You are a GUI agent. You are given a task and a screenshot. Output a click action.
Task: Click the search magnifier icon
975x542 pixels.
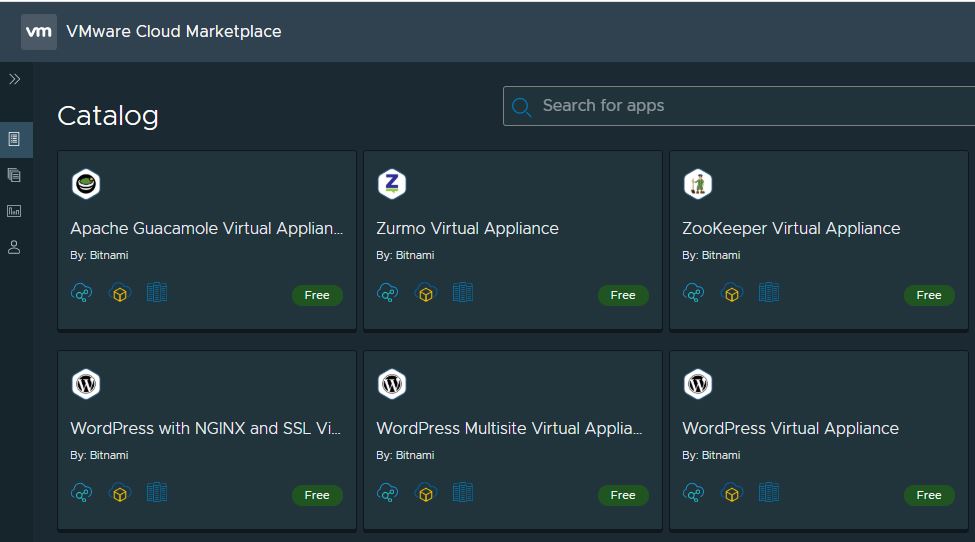[521, 106]
